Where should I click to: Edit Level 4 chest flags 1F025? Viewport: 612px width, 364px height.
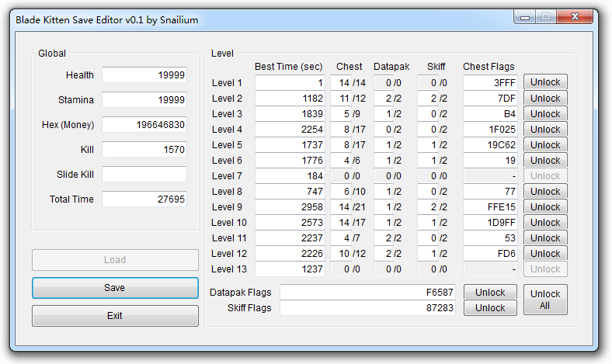coord(491,130)
